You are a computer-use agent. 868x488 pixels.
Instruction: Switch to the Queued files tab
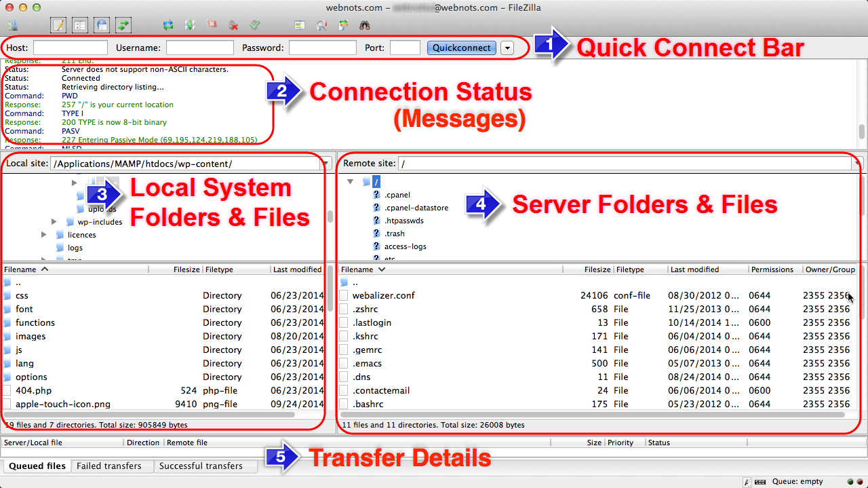click(x=37, y=466)
